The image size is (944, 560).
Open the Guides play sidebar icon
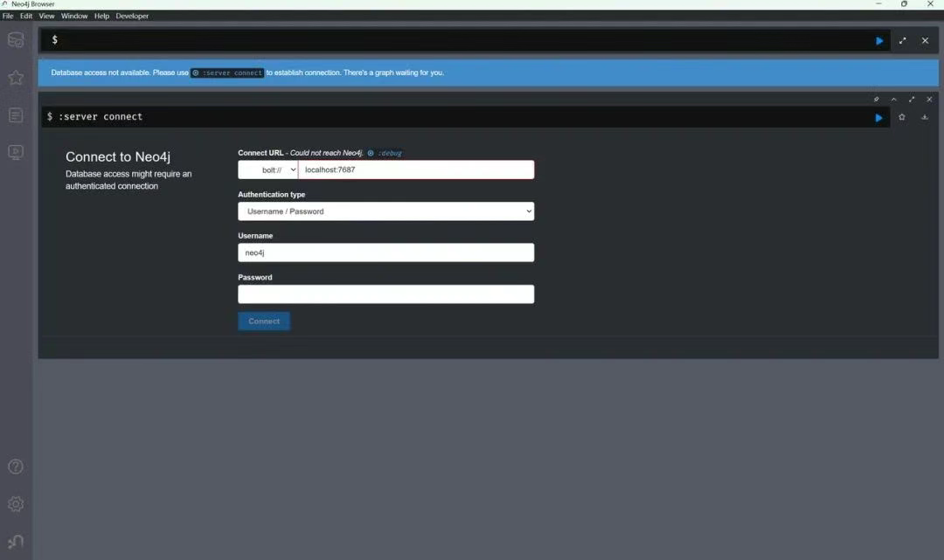(16, 152)
